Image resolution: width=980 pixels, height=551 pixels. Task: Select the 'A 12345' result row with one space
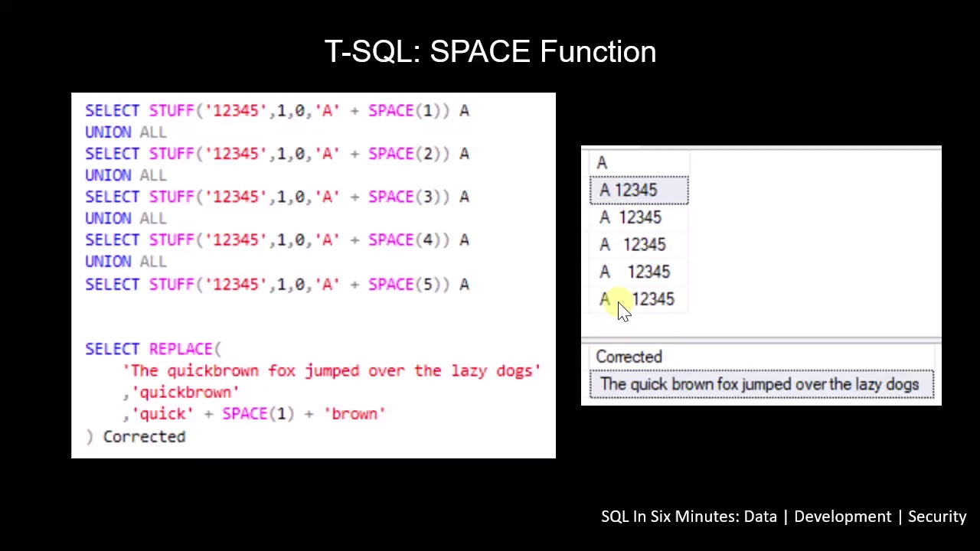[639, 191]
